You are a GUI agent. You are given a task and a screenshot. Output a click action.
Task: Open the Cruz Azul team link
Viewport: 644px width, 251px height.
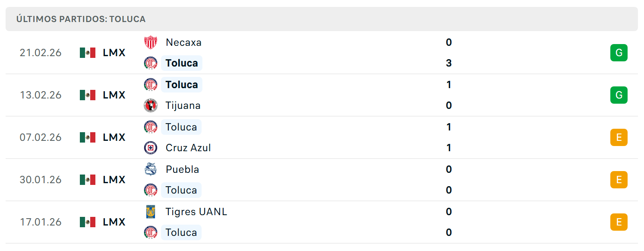(x=188, y=148)
